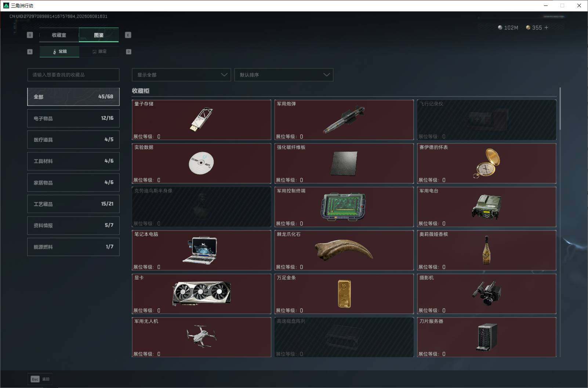Image resolution: width=588 pixels, height=388 pixels.
Task: Select the 限定 sub-tab
Action: click(x=99, y=51)
